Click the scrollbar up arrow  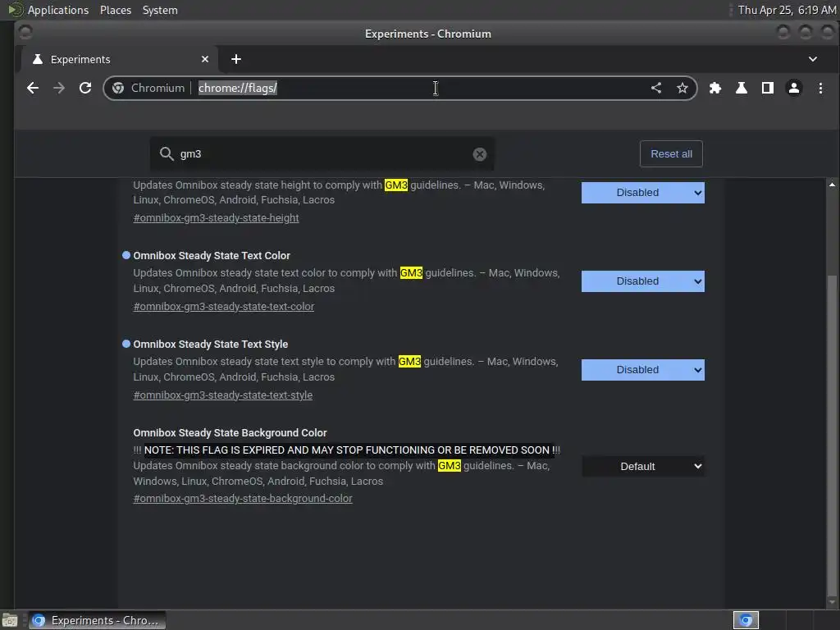click(832, 185)
